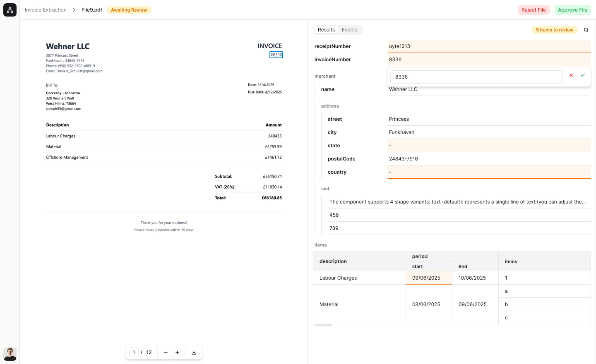
Task: Click the Total amount £66180.85 on invoice
Action: coord(272,198)
